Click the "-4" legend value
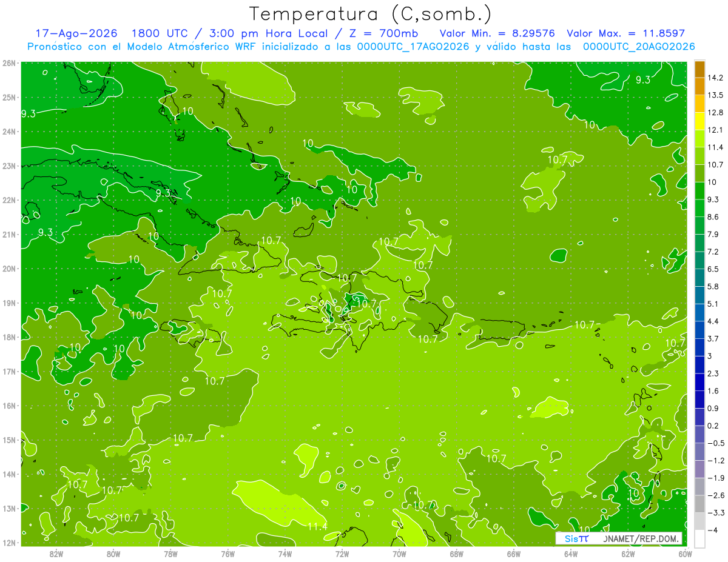 [713, 530]
